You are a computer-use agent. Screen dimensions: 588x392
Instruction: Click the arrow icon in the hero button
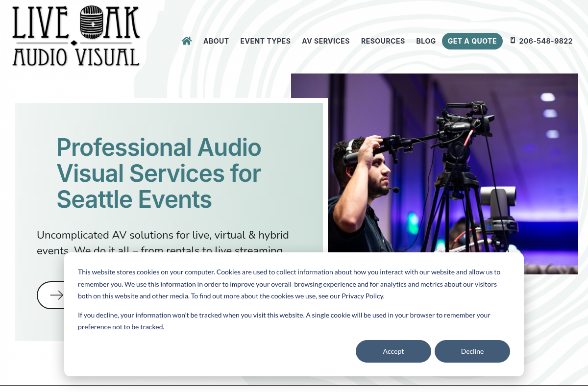coord(56,295)
